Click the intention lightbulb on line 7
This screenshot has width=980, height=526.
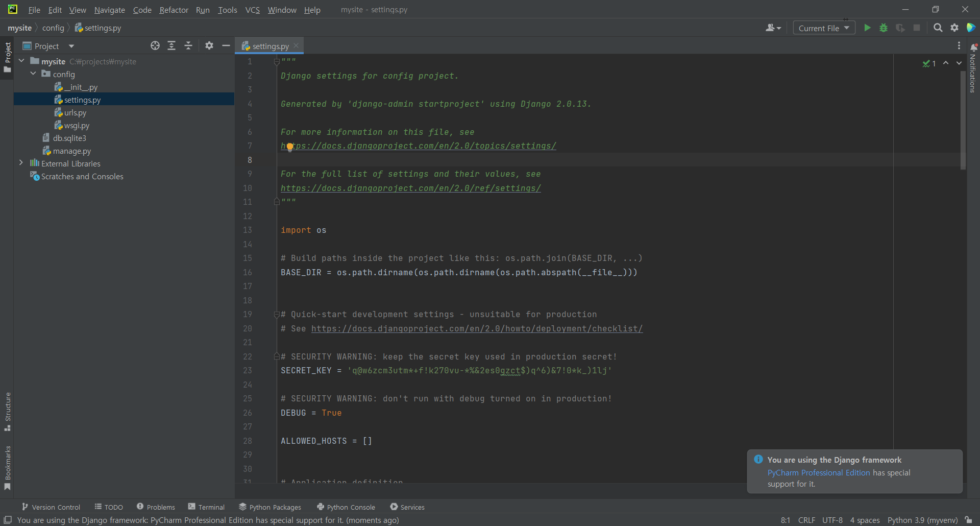tap(290, 147)
